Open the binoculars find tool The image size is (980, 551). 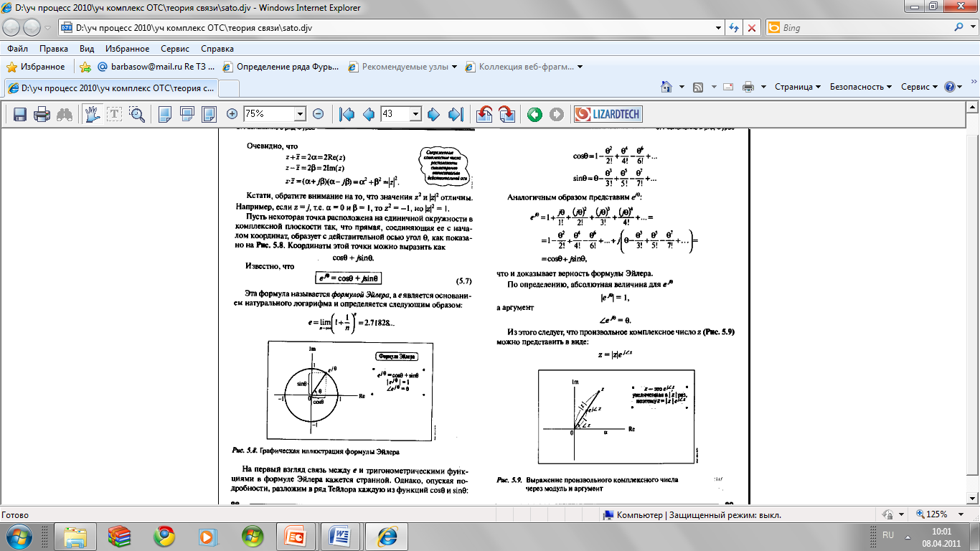point(65,114)
